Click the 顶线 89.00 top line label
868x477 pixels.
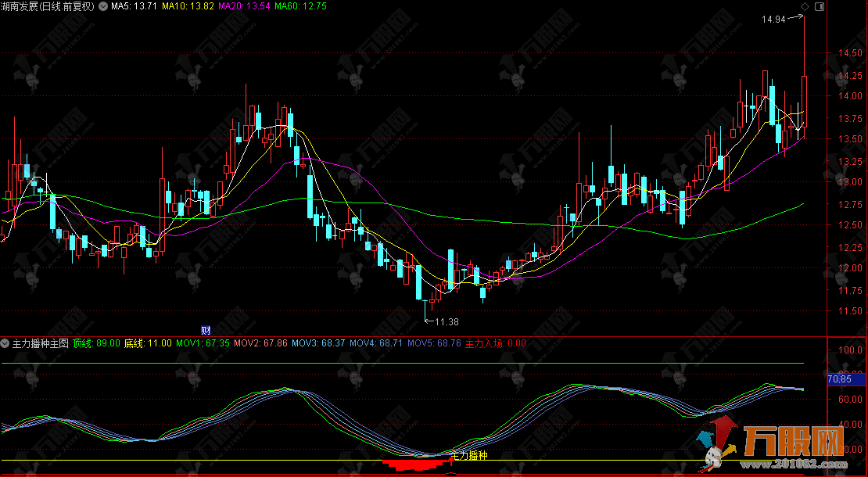[x=98, y=343]
